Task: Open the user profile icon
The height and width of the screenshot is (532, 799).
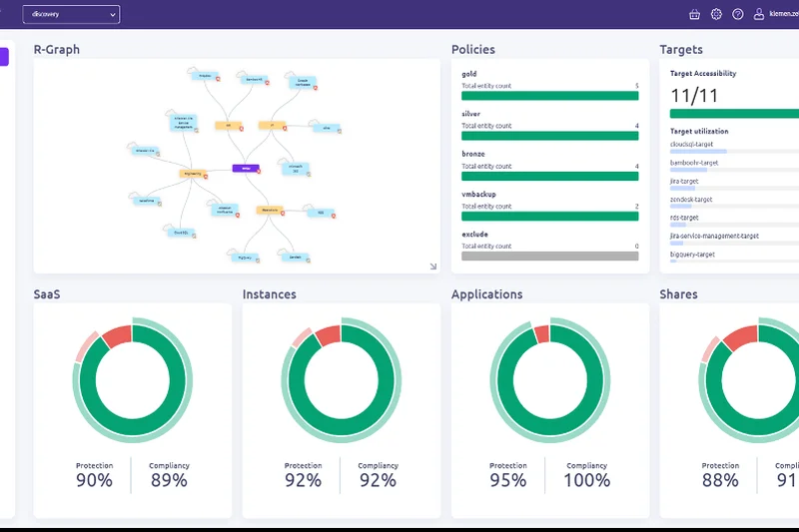Action: (759, 14)
